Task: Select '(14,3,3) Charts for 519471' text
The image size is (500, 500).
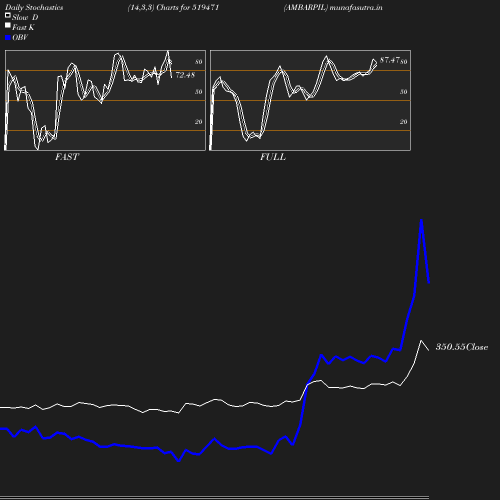Action: (x=173, y=8)
